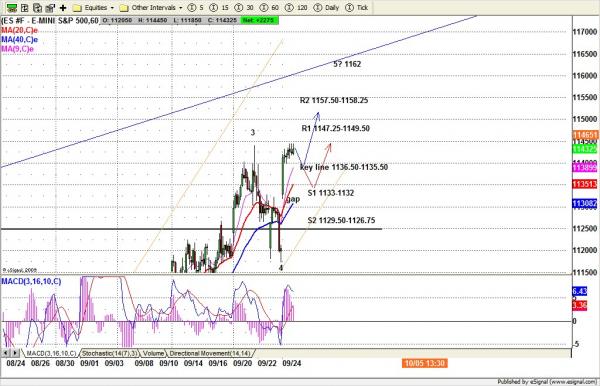Screen dimensions: 600x386
Task: Click the 112500 price axis label
Action: pos(585,229)
